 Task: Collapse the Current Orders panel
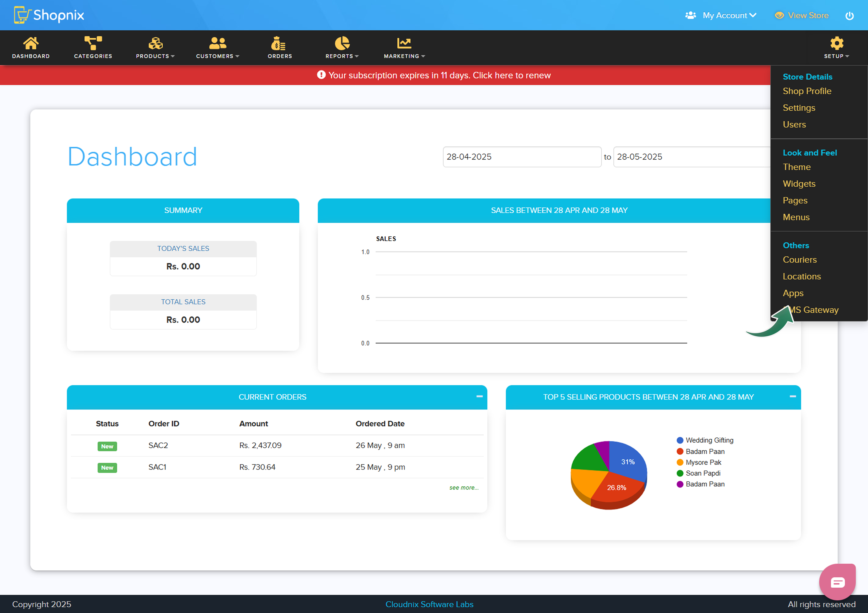(479, 396)
